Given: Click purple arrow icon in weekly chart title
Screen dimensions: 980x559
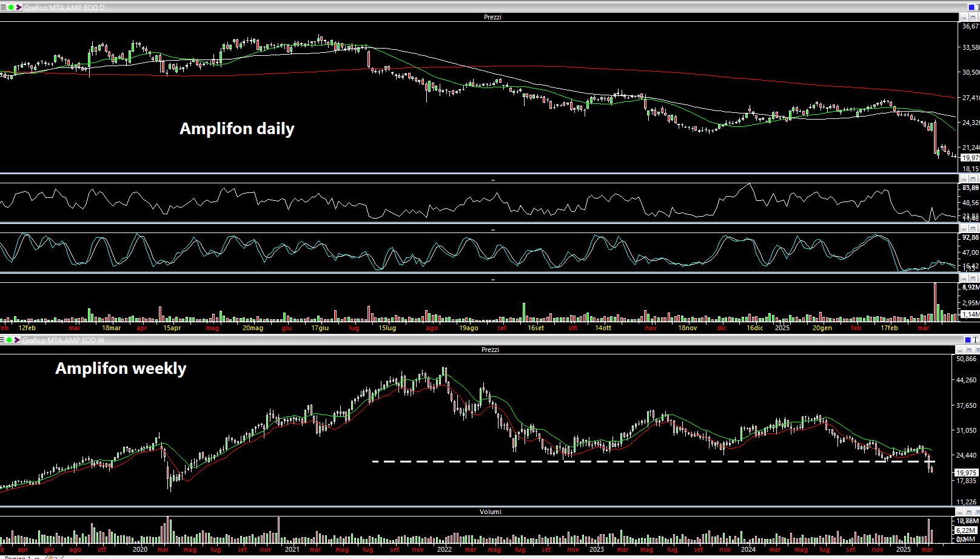Looking at the screenshot, I should pos(18,340).
